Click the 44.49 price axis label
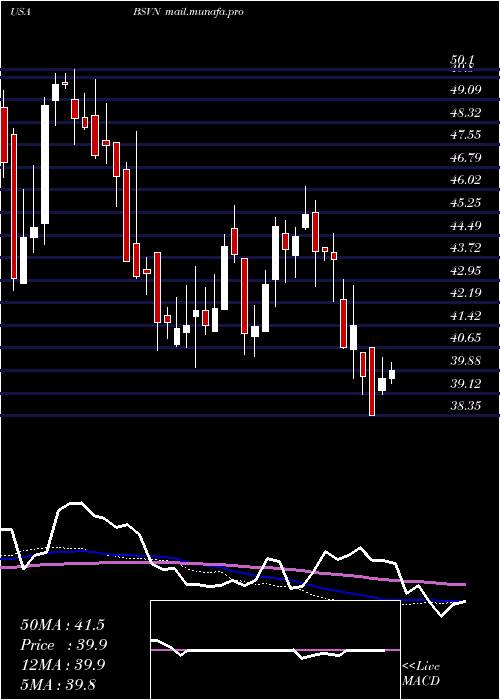This screenshot has height=700, width=500. (x=467, y=225)
